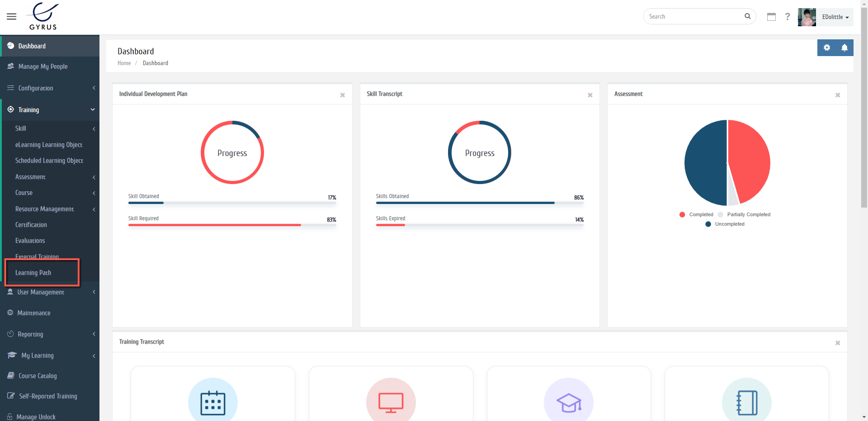The height and width of the screenshot is (421, 868).
Task: Open Learning Path in sidebar
Action: [x=33, y=273]
